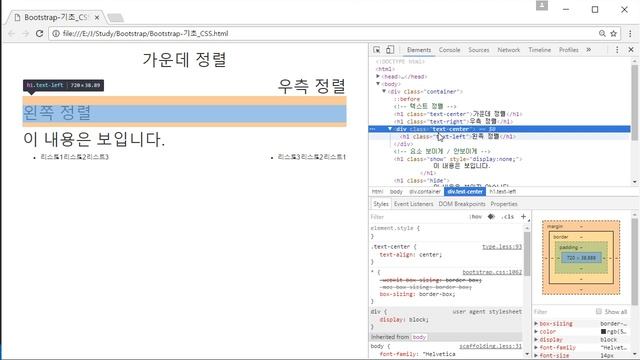
Task: Click the Computed filter input field
Action: [563, 312]
